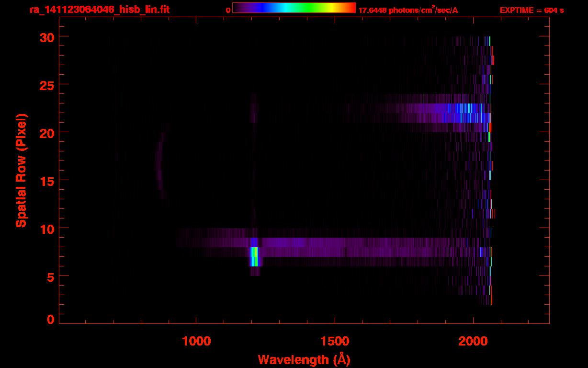Viewport: 588px width, 368px height.
Task: Click the y-axis tick label 15
Action: pyautogui.click(x=47, y=181)
